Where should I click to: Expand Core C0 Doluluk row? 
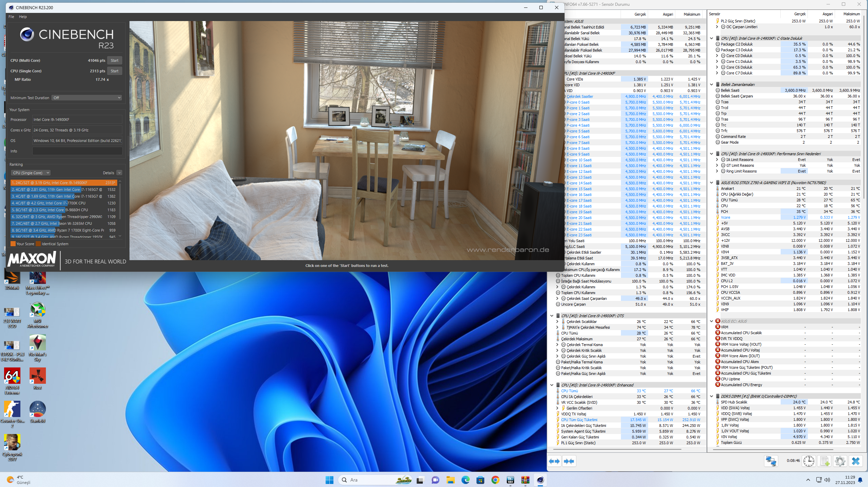point(717,56)
